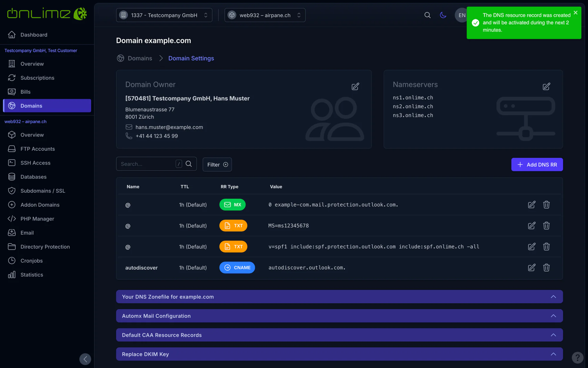
Task: Click the green MX type badge
Action: (232, 205)
